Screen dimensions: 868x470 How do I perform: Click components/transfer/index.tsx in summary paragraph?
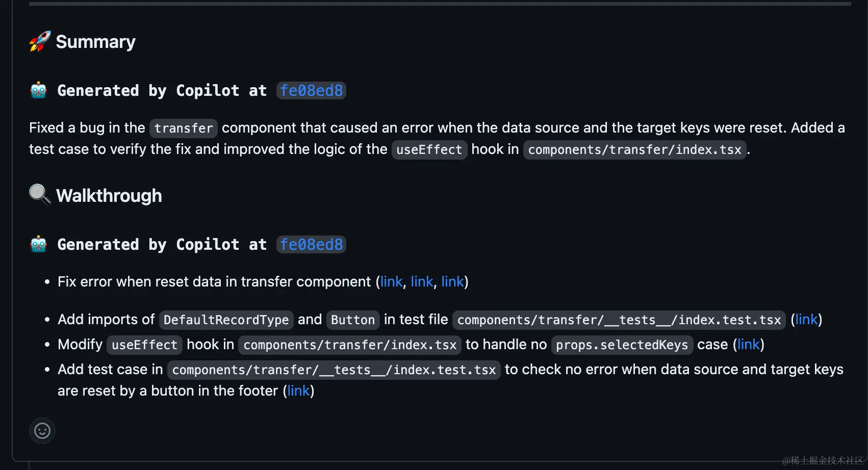tap(634, 150)
